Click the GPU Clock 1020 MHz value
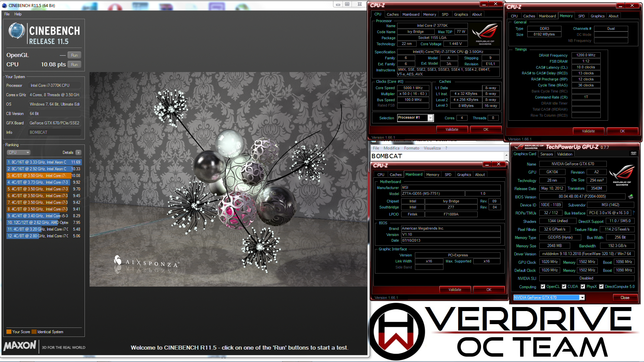Image resolution: width=644 pixels, height=362 pixels. point(549,262)
